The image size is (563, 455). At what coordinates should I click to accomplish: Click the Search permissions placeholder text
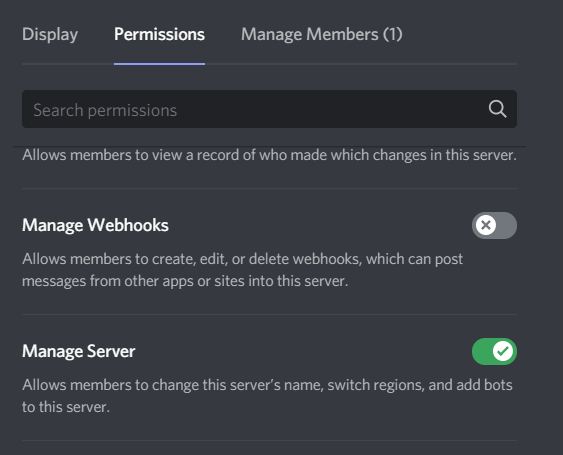point(105,110)
